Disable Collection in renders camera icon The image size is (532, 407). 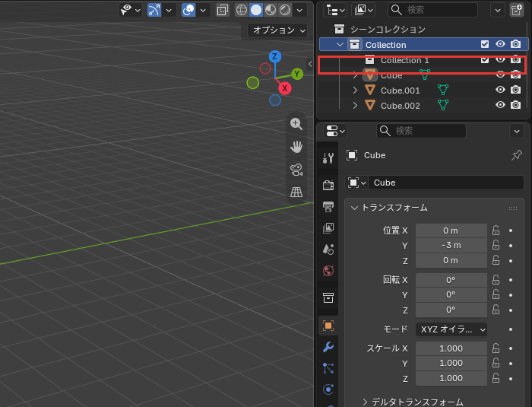(x=515, y=44)
